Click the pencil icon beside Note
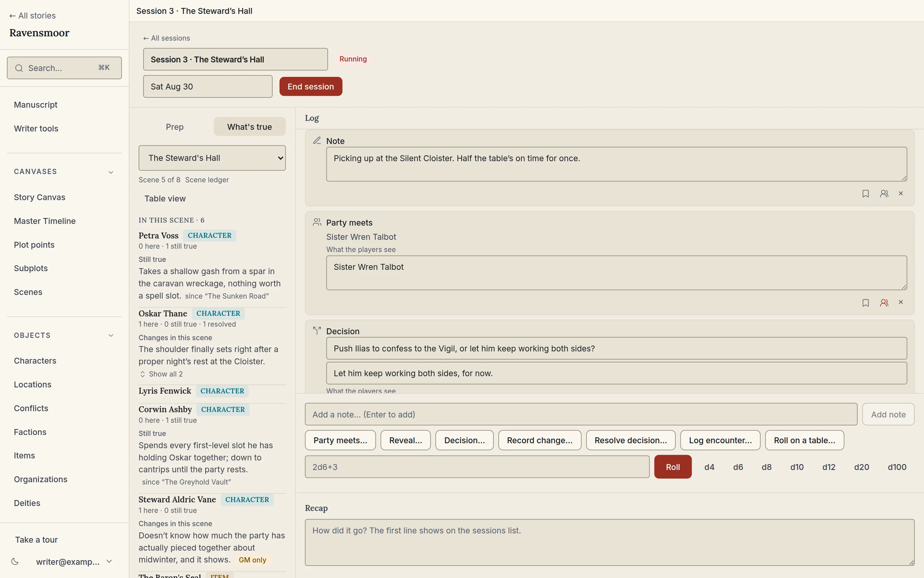 click(x=317, y=141)
